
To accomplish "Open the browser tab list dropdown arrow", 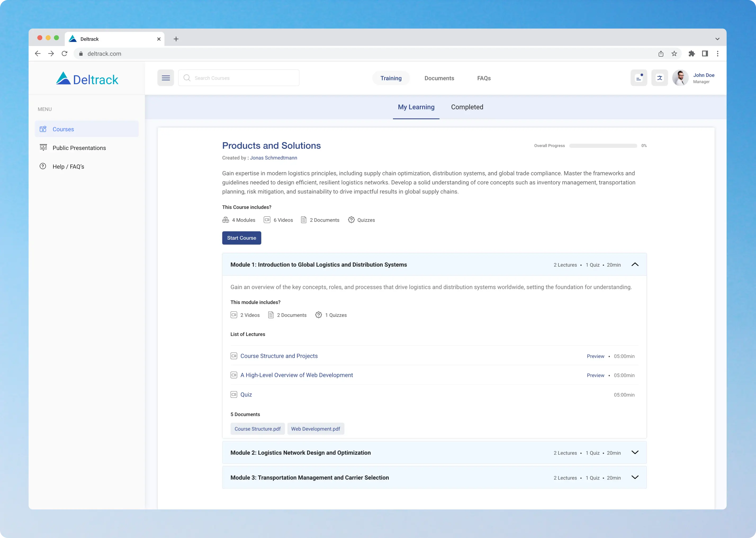I will pyautogui.click(x=717, y=39).
